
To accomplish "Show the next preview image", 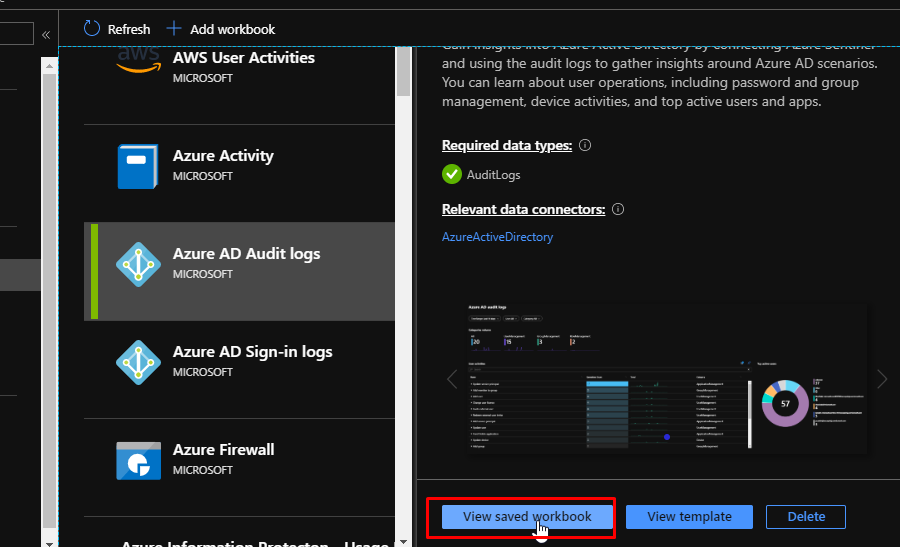I will (881, 379).
